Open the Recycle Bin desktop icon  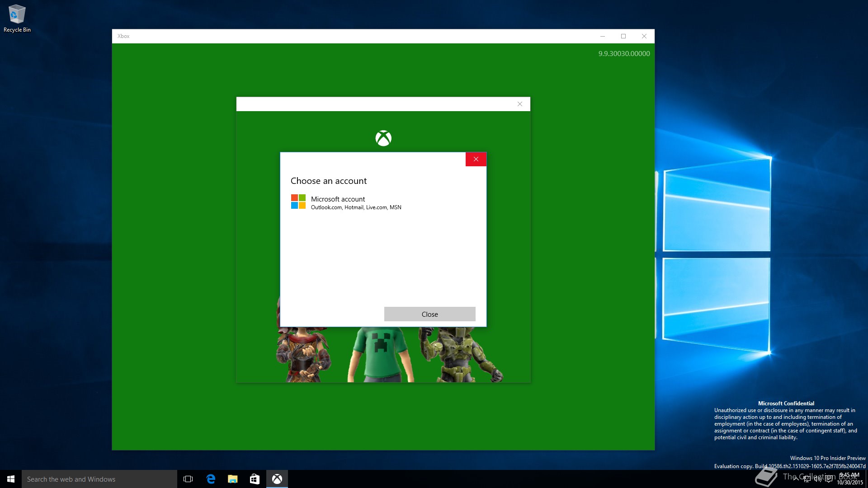click(x=17, y=19)
